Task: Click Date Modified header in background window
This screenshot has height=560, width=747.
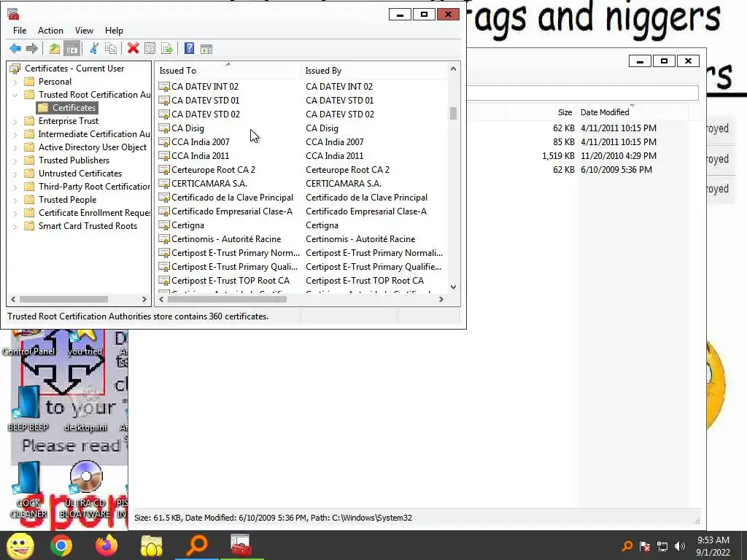Action: point(632,112)
